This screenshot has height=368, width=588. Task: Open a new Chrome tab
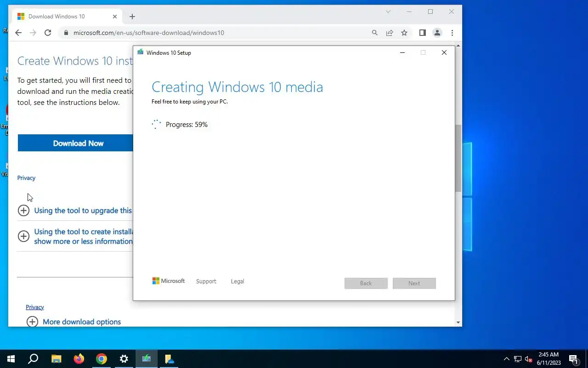(x=132, y=17)
